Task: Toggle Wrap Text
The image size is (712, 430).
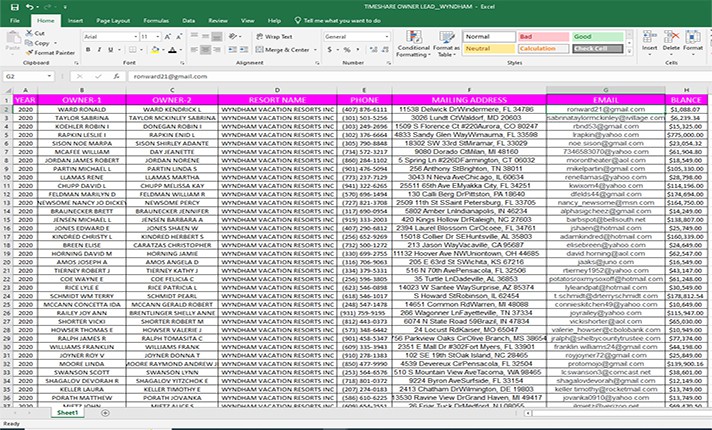Action: [x=274, y=36]
